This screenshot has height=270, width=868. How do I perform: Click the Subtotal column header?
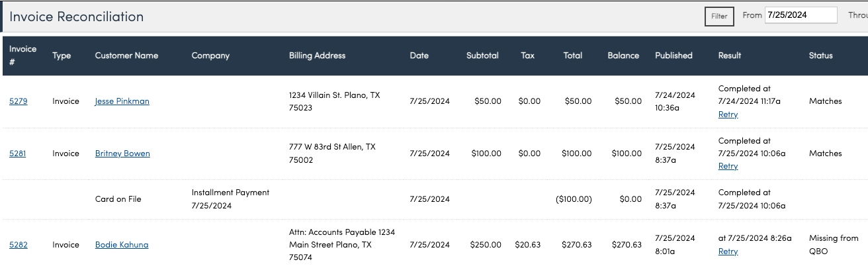click(x=482, y=56)
